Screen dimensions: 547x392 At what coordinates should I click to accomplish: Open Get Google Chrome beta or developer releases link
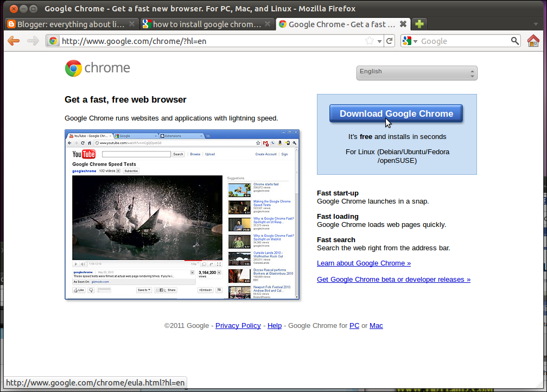coord(393,280)
